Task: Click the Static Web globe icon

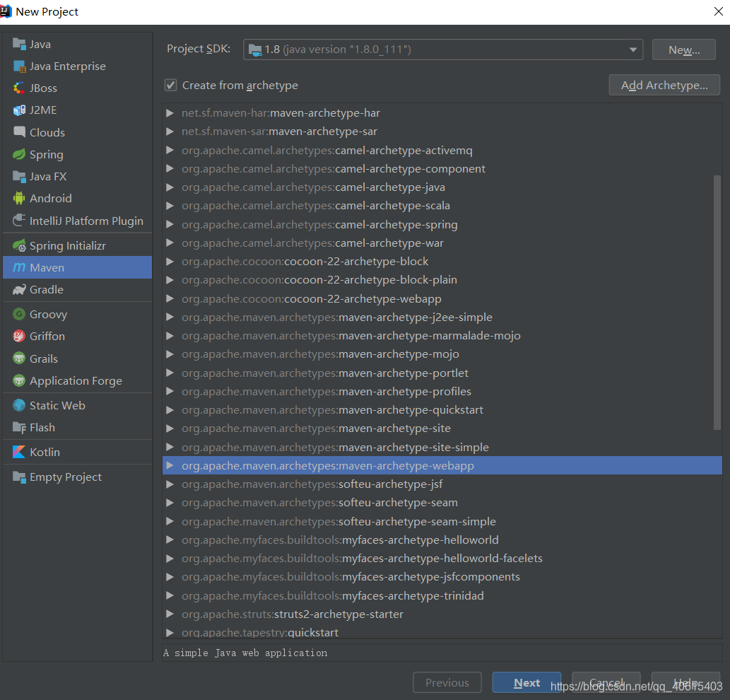Action: (19, 406)
